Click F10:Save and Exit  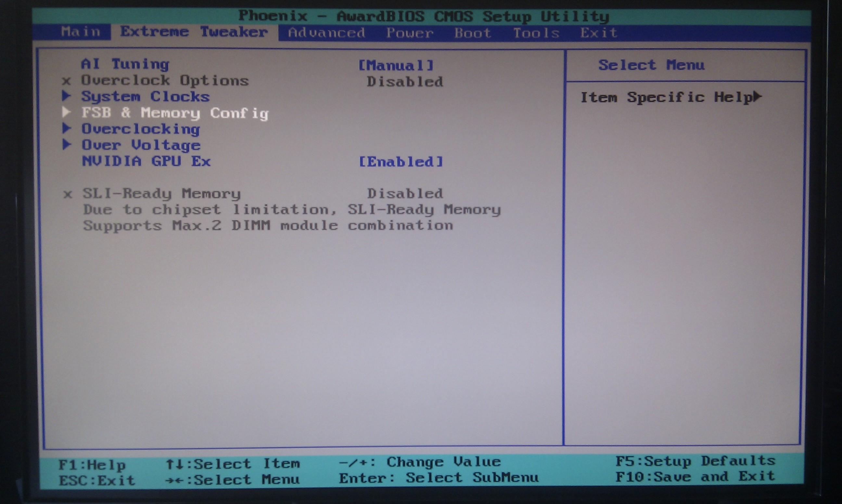point(695,477)
